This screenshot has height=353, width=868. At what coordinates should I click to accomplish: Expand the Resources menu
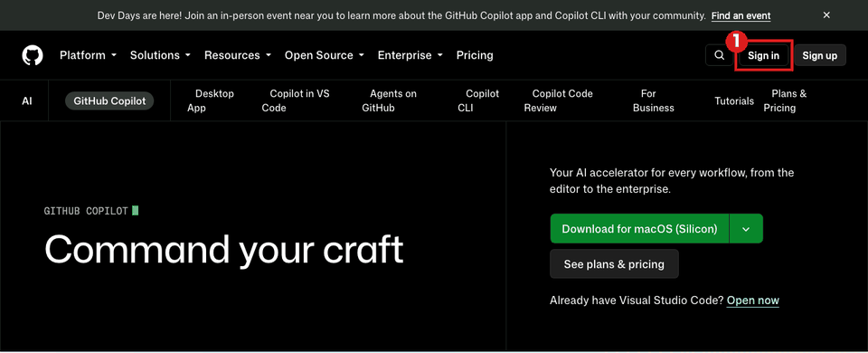pos(238,55)
